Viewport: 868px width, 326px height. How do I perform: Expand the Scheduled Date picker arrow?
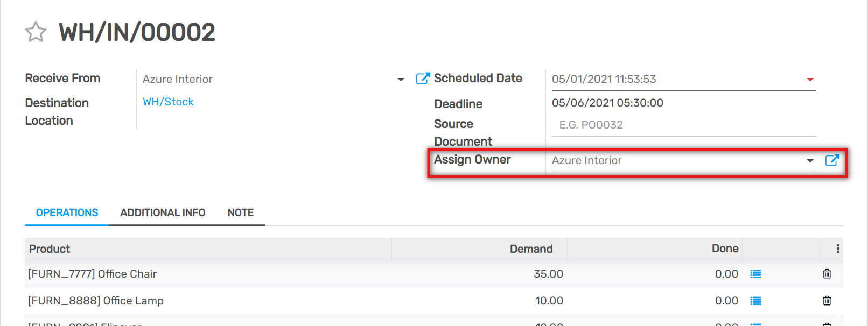pos(810,80)
